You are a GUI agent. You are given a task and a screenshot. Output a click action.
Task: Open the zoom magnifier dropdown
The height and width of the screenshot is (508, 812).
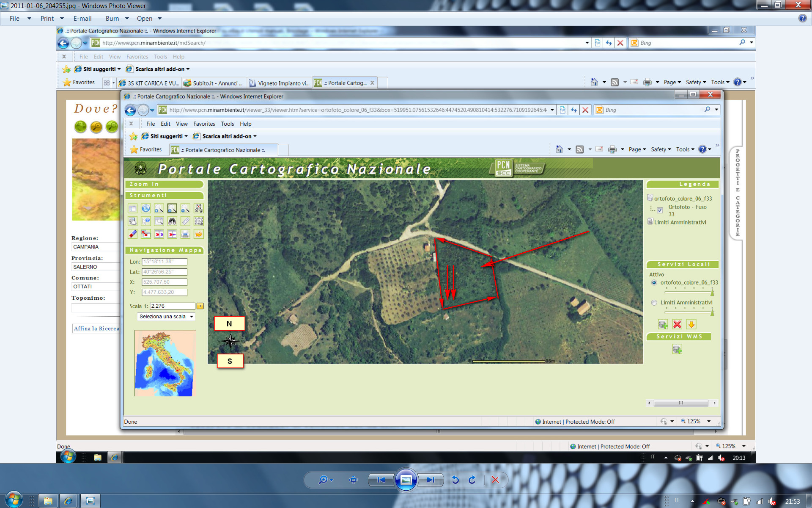[x=326, y=480]
